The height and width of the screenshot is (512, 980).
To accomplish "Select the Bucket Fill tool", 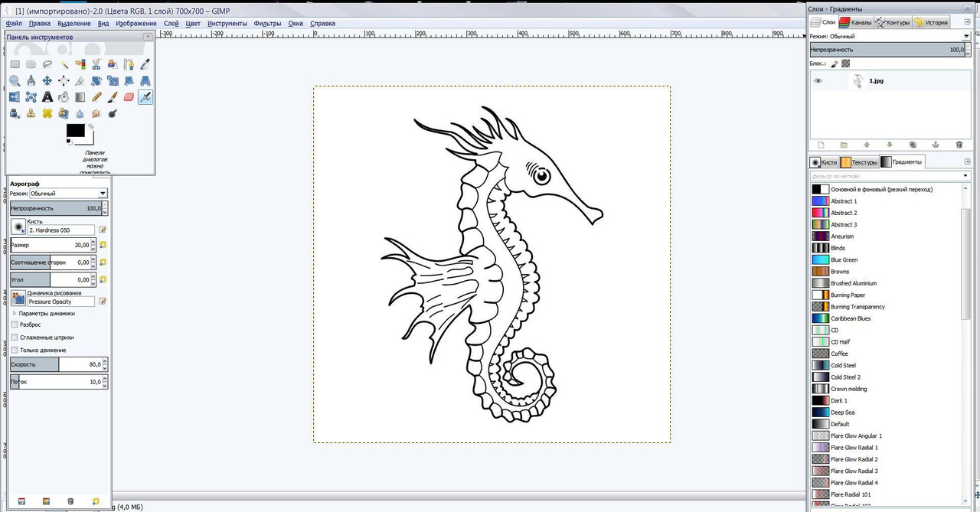I will (64, 97).
